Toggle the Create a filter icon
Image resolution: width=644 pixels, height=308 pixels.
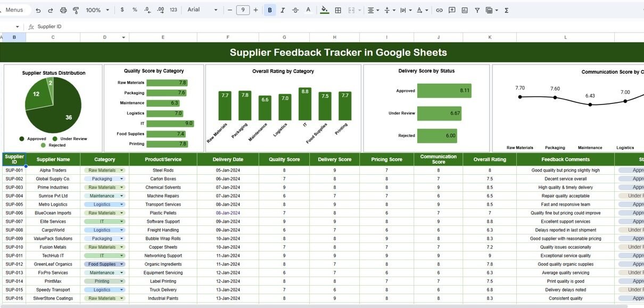[477, 10]
